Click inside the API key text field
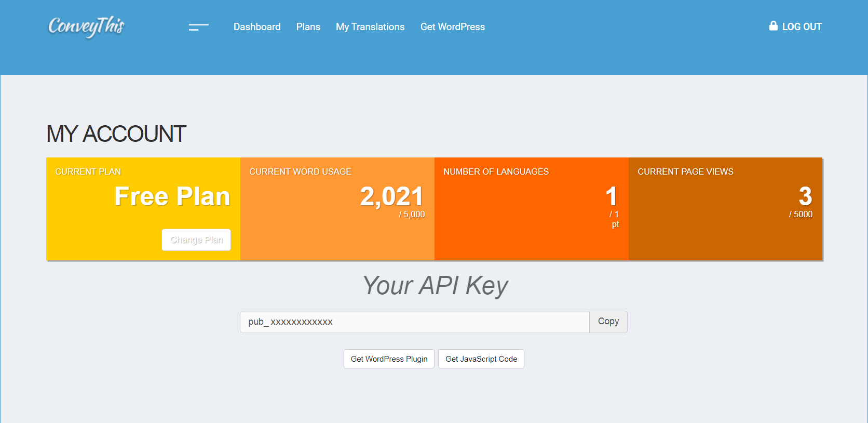The width and height of the screenshot is (868, 423). click(414, 322)
